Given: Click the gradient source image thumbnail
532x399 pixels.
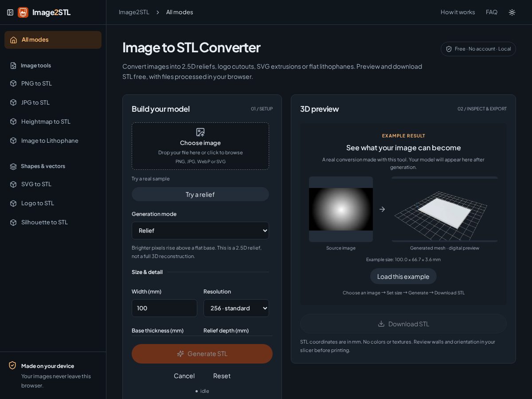Looking at the screenshot, I should [341, 209].
